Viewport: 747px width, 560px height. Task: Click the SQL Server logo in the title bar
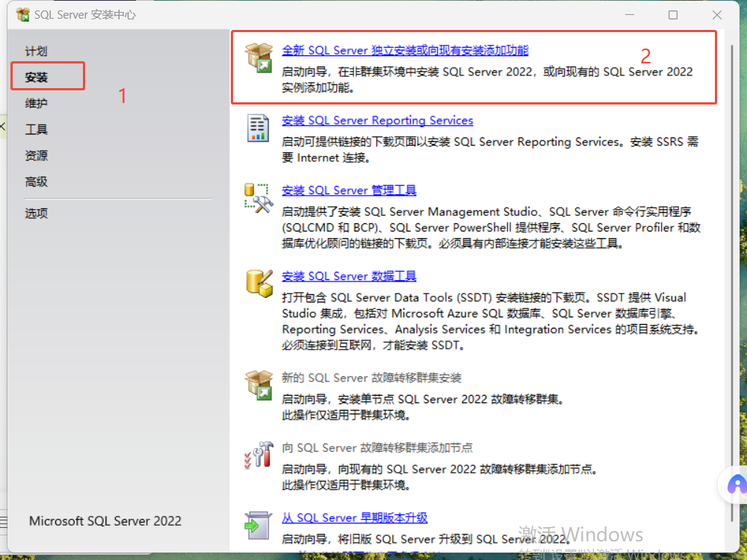(23, 14)
